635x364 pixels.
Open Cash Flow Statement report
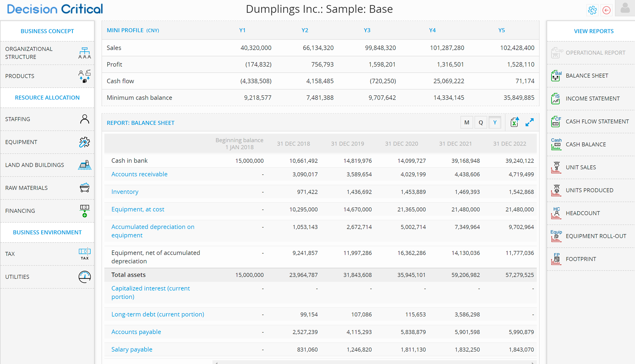click(597, 121)
